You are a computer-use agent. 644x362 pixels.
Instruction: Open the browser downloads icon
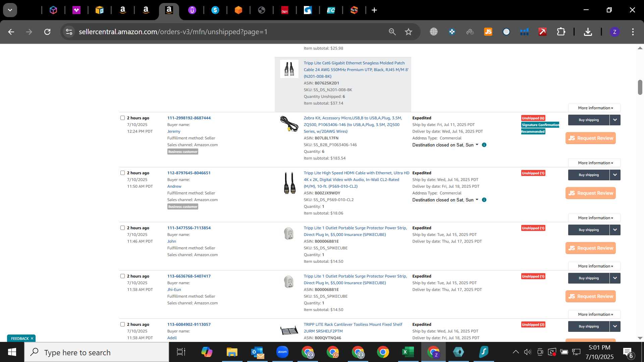point(588,32)
